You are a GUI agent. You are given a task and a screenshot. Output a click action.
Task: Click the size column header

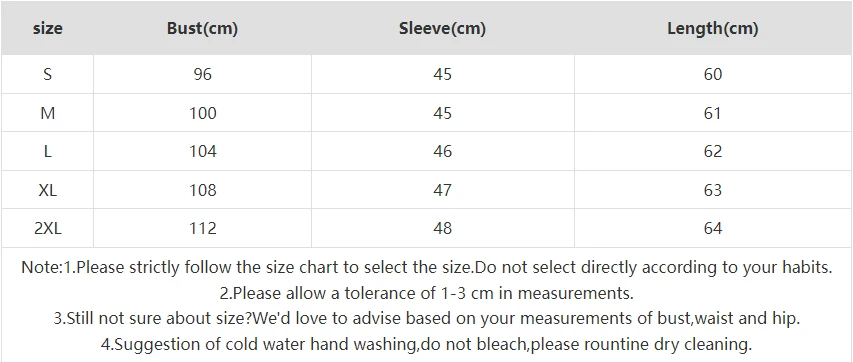(x=47, y=28)
